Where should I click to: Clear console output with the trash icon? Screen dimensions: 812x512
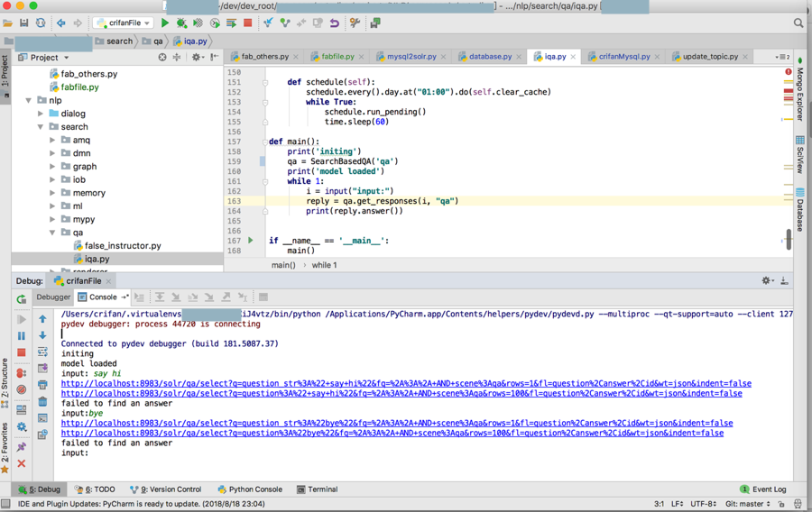point(42,402)
